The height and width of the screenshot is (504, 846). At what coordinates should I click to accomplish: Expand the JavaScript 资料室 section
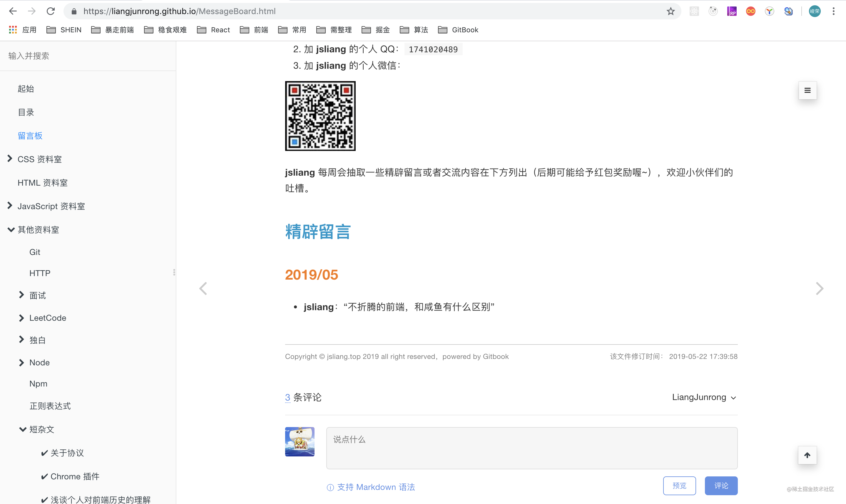coord(10,206)
